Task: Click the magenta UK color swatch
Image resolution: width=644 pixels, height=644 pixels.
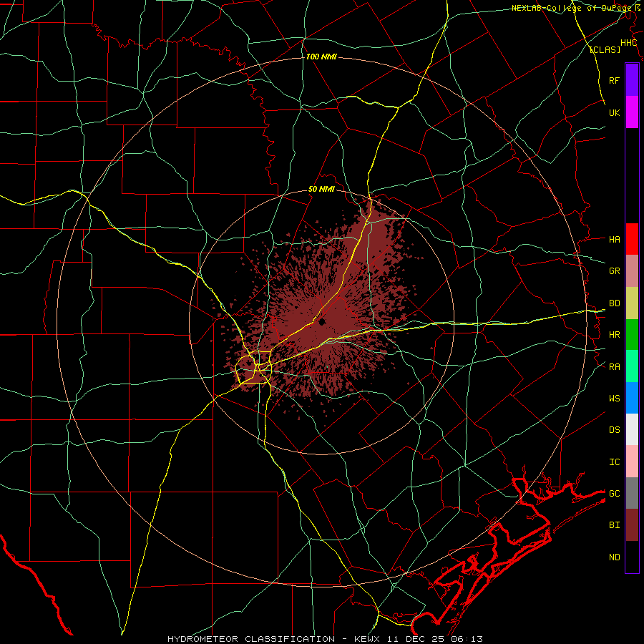Action: (632, 112)
